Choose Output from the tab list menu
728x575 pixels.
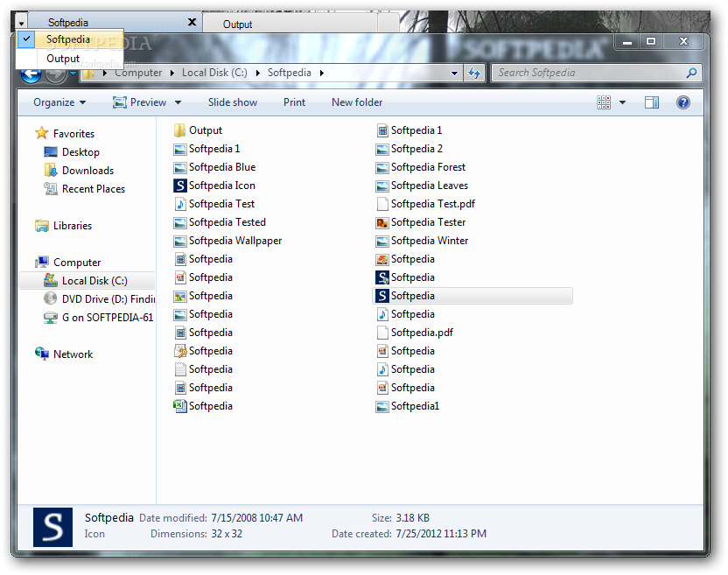point(70,59)
